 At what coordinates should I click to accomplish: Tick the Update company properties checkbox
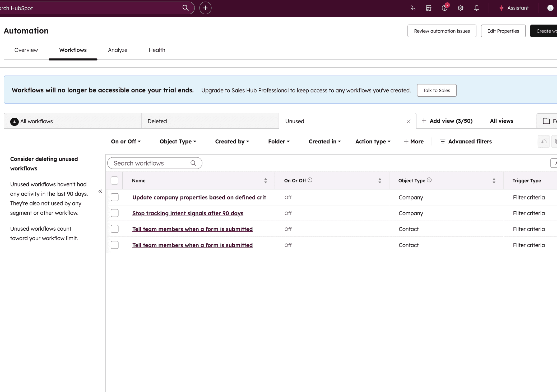pyautogui.click(x=115, y=197)
